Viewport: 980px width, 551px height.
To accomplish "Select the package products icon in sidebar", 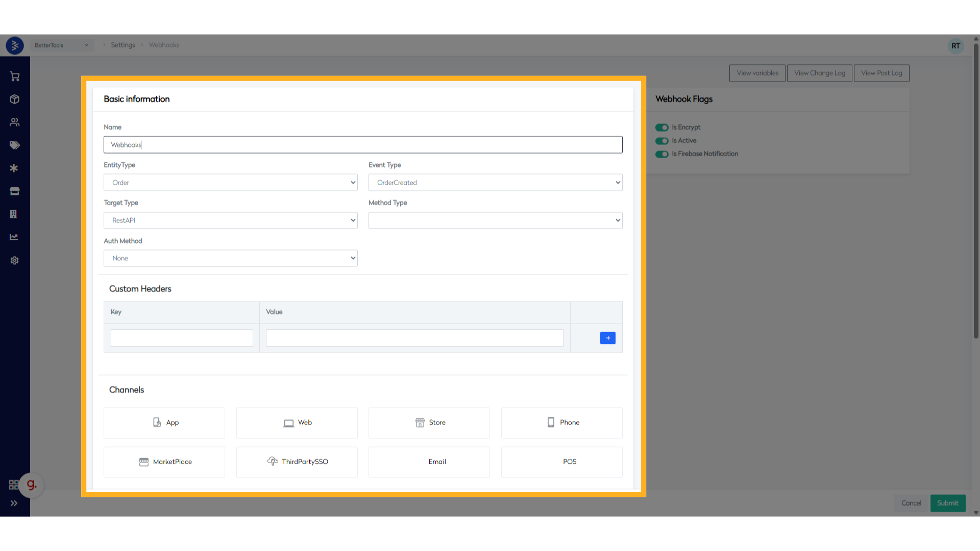I will pos(14,99).
